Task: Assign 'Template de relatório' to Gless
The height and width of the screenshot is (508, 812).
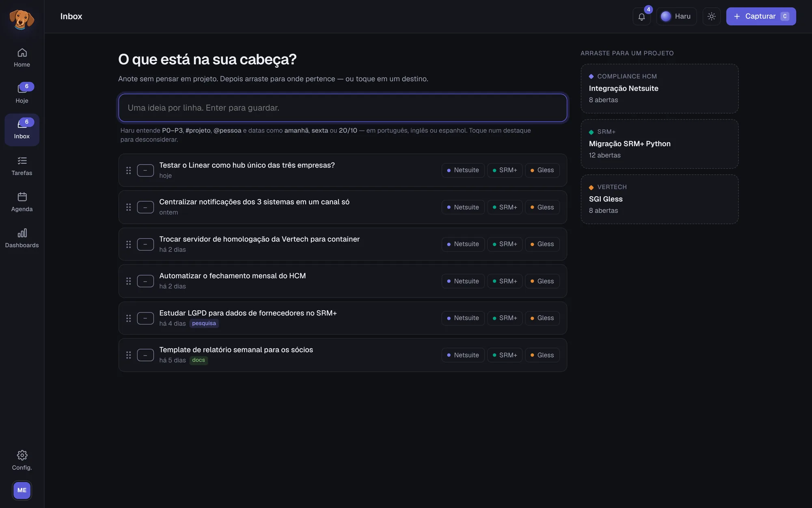Action: (542, 355)
